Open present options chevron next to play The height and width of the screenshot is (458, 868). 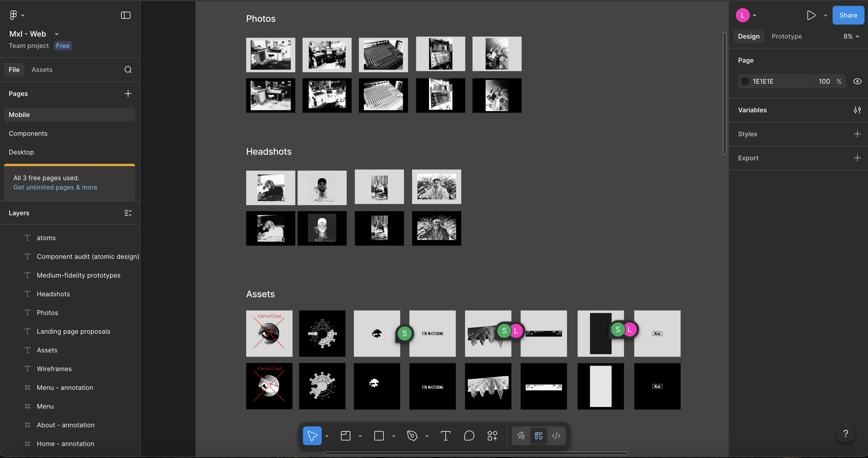826,16
